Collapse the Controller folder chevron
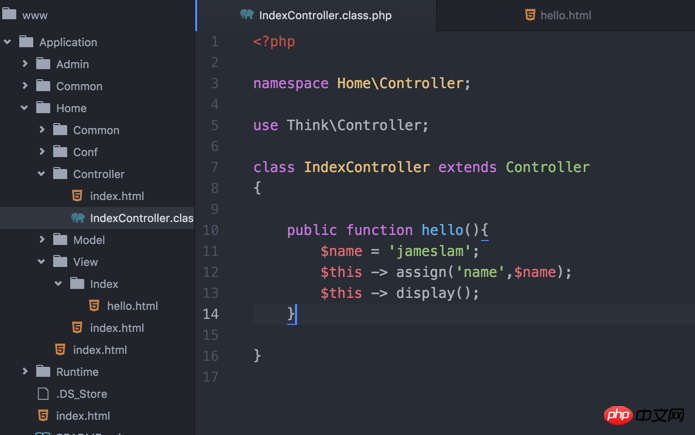695x435 pixels. coord(41,174)
